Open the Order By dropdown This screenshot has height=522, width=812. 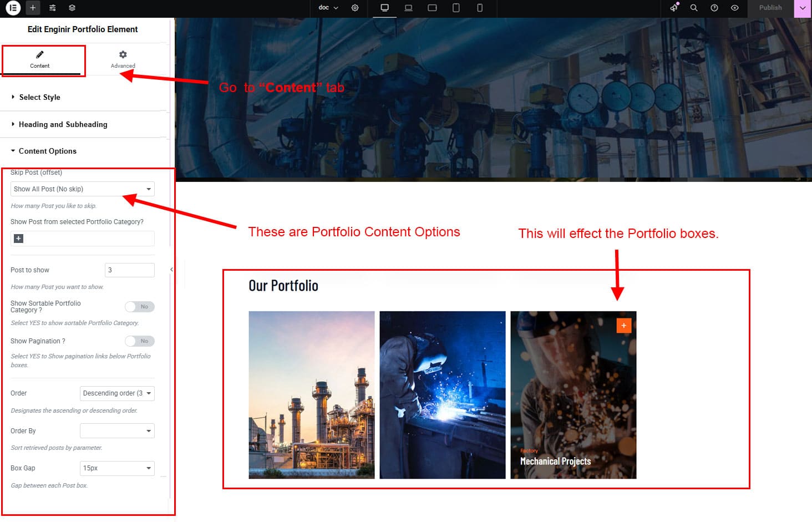coord(117,431)
